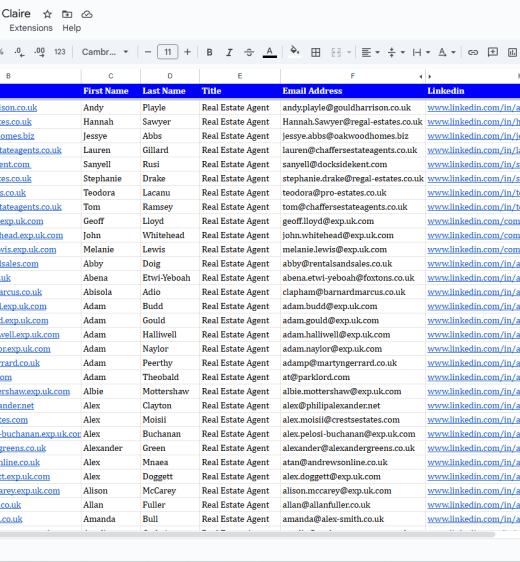Select email cell clapham@barnardmarcus.co.uk
This screenshot has width=520, height=562.
[x=353, y=292]
